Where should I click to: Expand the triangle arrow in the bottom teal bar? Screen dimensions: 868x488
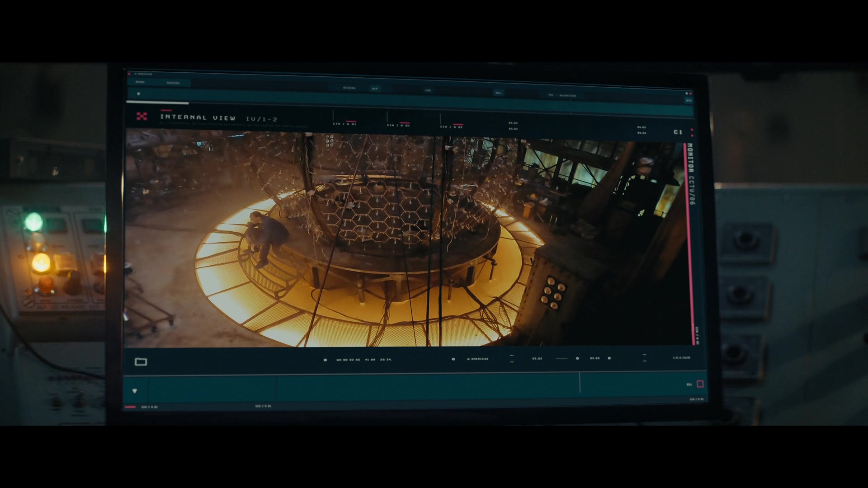click(x=135, y=391)
